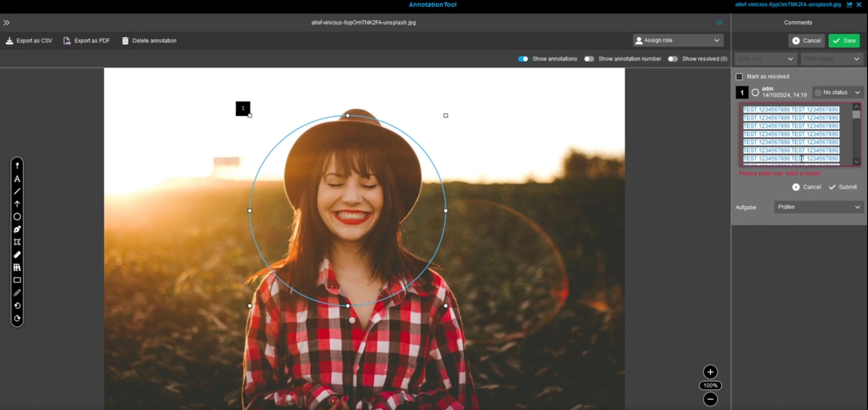Toggle the Show annotations switch
868x410 pixels.
[x=523, y=59]
